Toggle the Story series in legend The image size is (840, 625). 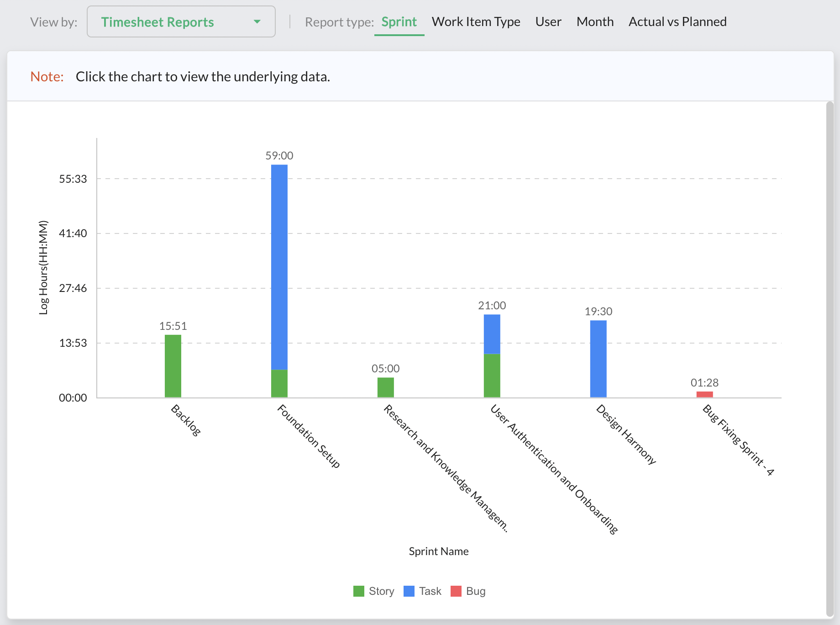(x=381, y=591)
